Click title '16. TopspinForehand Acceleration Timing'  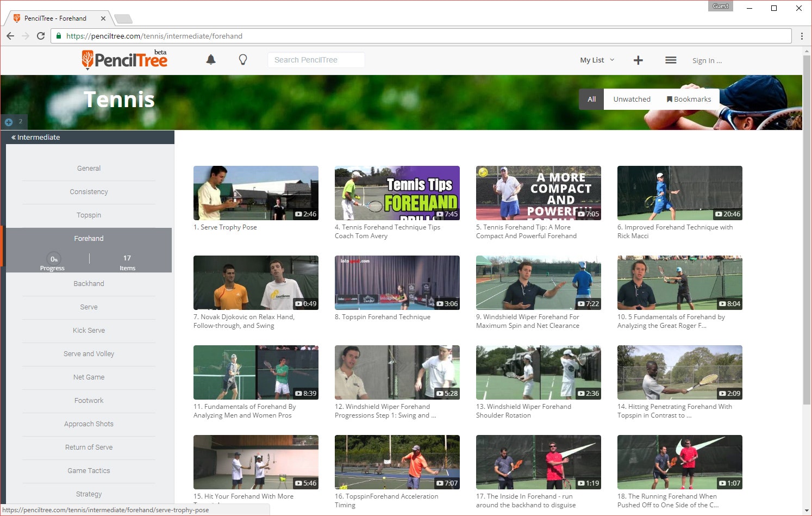click(386, 501)
